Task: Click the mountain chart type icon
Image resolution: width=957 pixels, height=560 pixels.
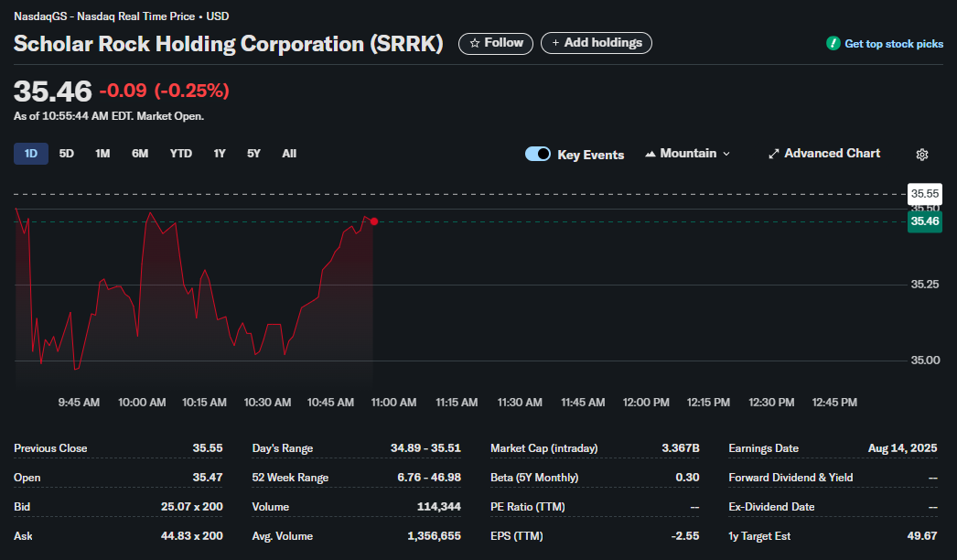Action: click(x=651, y=154)
